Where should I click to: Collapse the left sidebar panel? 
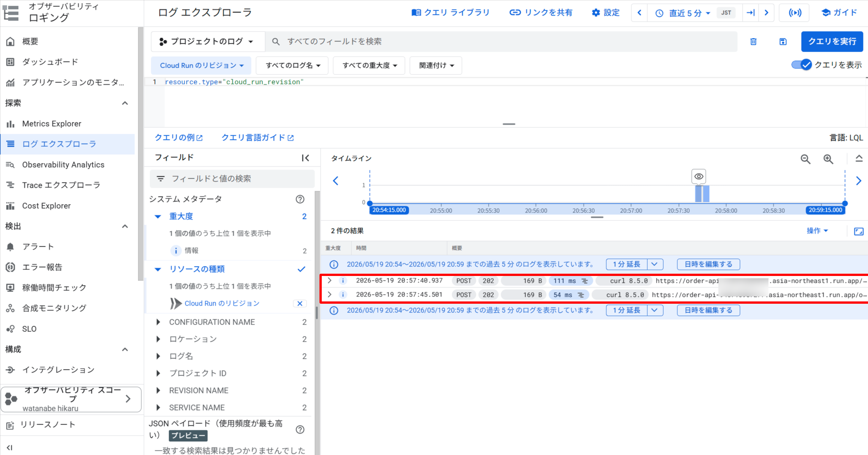9,448
